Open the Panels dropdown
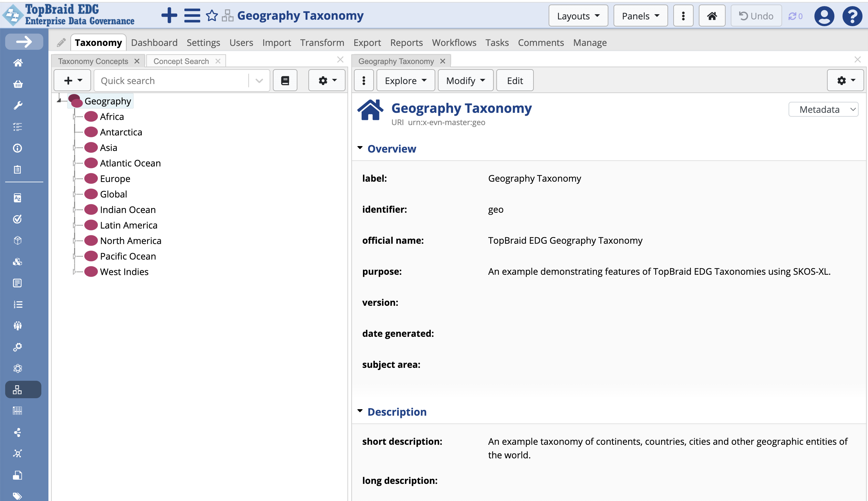The image size is (868, 501). point(640,16)
